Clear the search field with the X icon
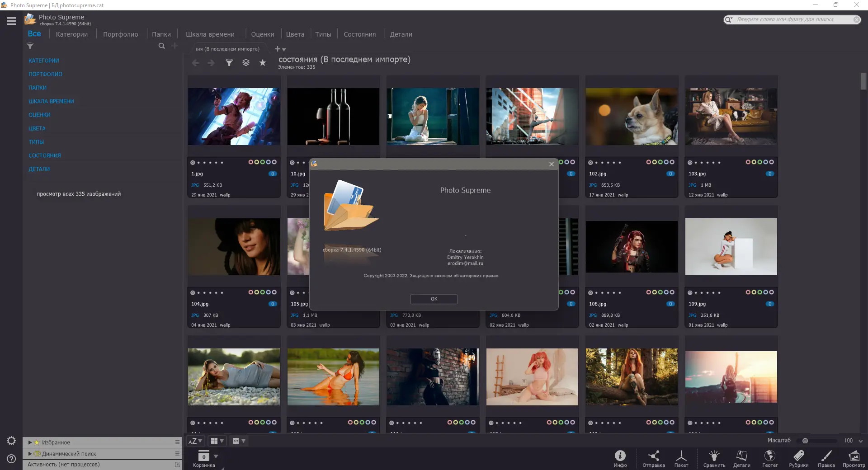 [856, 19]
